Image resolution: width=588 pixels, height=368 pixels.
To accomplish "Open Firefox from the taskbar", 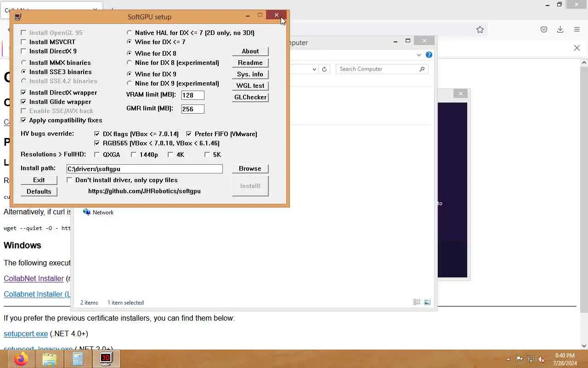I will [x=21, y=359].
